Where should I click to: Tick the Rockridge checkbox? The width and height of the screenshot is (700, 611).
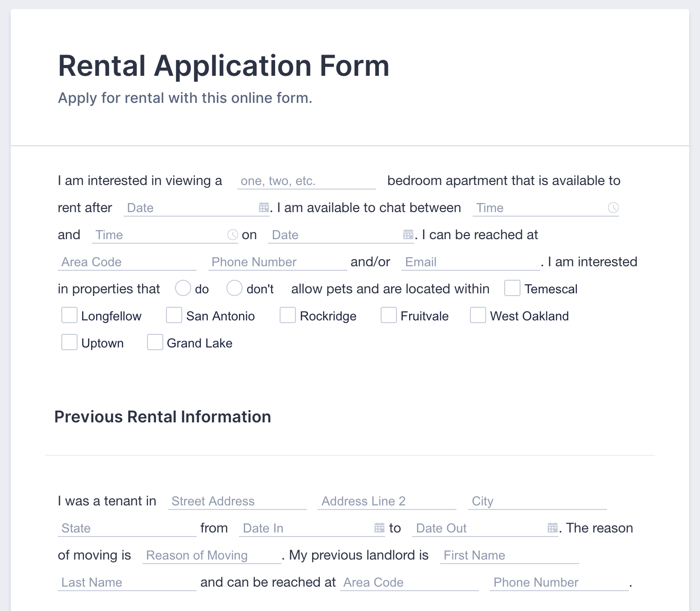tap(287, 315)
